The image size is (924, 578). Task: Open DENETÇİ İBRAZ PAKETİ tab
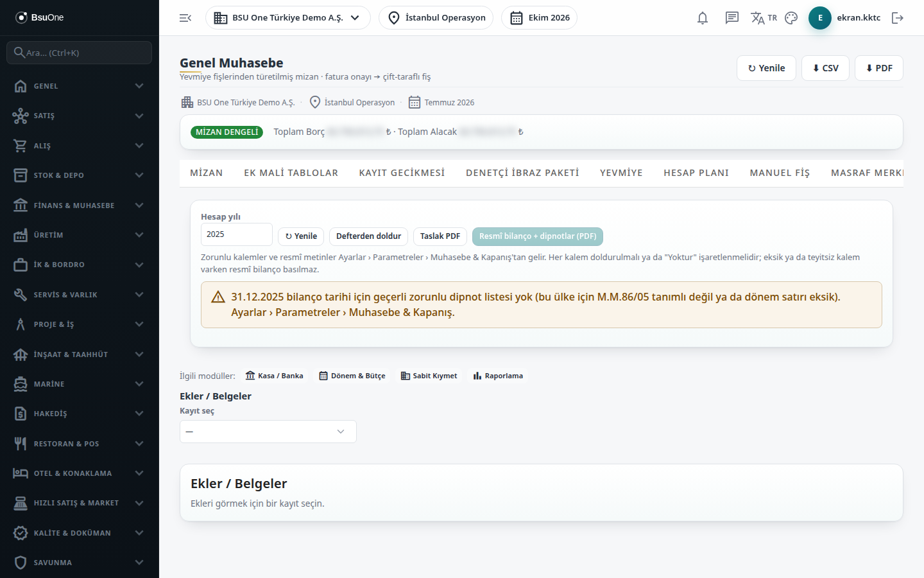coord(522,173)
